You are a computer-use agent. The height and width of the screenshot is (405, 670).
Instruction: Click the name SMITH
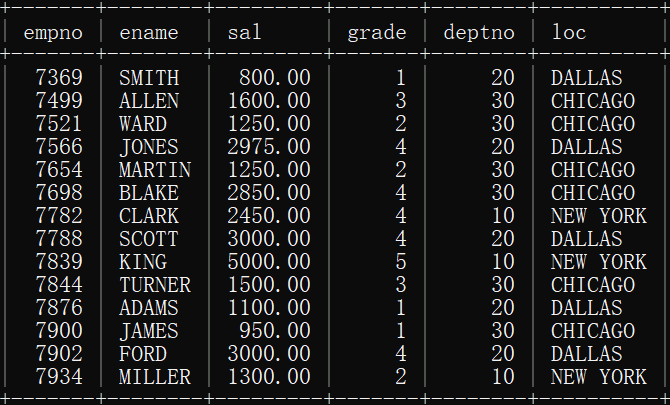coord(149,78)
